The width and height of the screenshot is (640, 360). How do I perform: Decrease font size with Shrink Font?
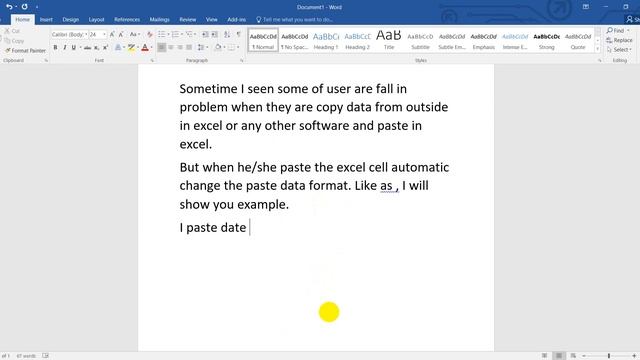pyautogui.click(x=121, y=35)
